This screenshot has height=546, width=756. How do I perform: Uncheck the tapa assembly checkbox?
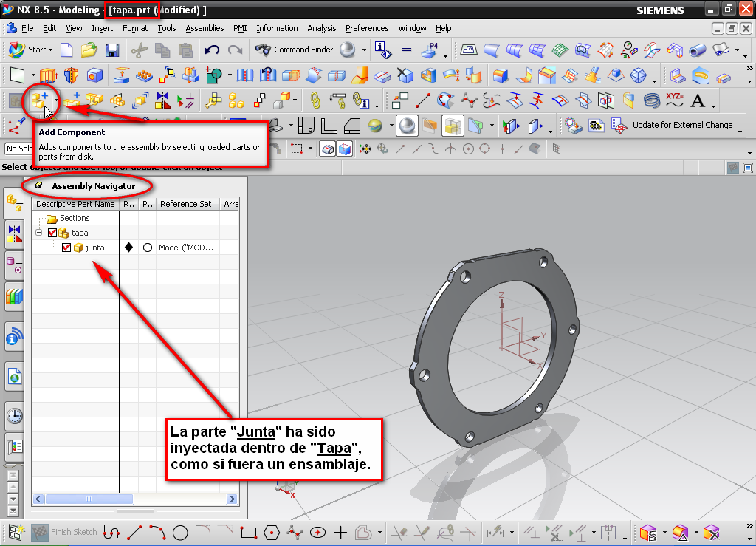pyautogui.click(x=52, y=233)
